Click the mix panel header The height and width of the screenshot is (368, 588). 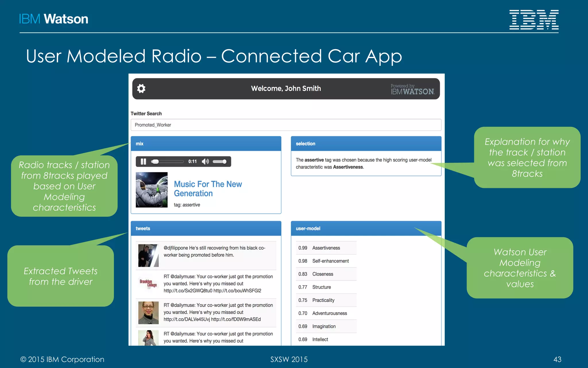tap(206, 143)
